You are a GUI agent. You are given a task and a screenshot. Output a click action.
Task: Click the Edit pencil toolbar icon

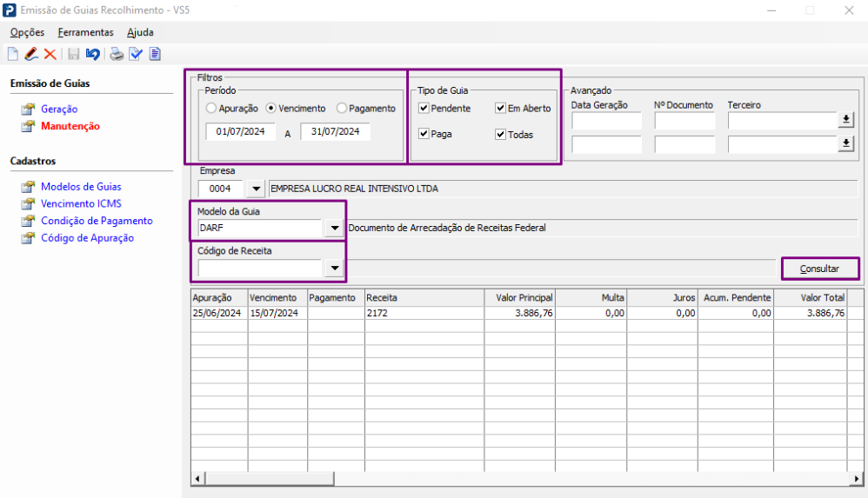click(31, 54)
